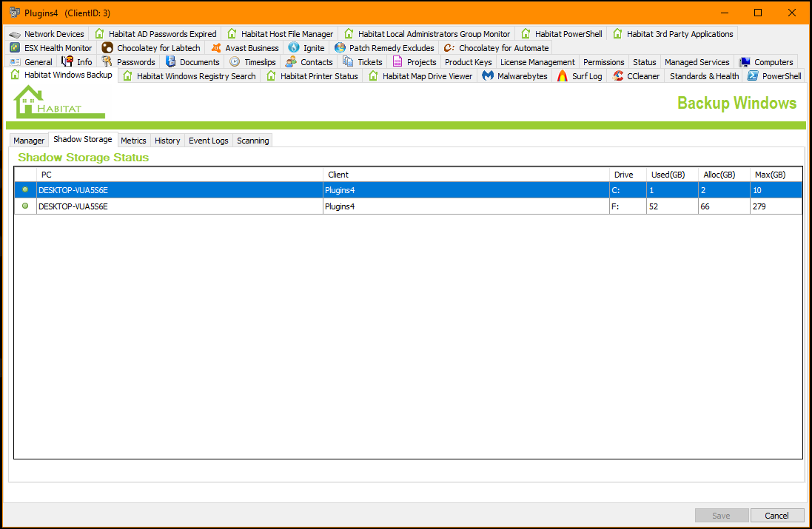Click the Chocolatey for Labtech icon
This screenshot has height=529, width=812.
point(107,48)
